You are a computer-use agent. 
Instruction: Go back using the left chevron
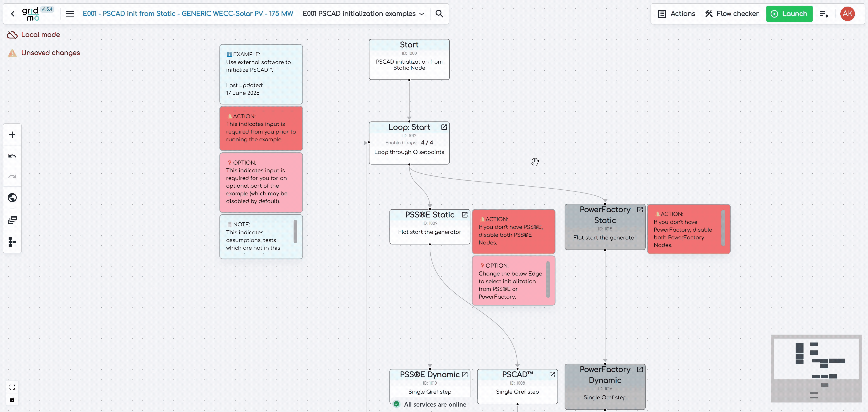[13, 14]
